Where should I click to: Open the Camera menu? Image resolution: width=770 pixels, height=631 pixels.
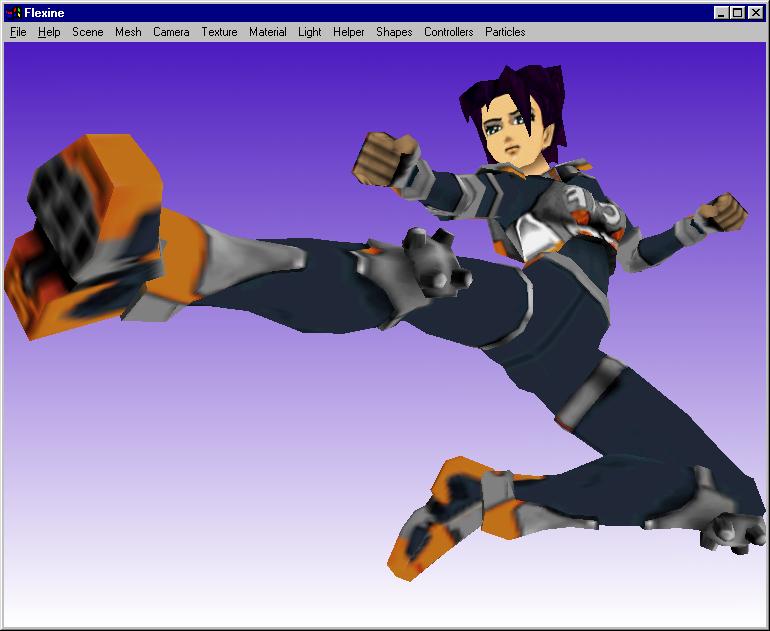pyautogui.click(x=171, y=32)
